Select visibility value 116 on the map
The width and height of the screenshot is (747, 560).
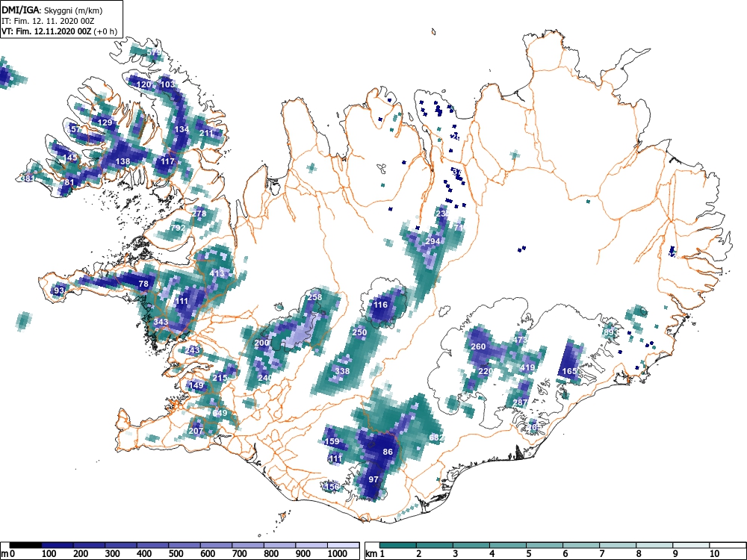pos(381,305)
